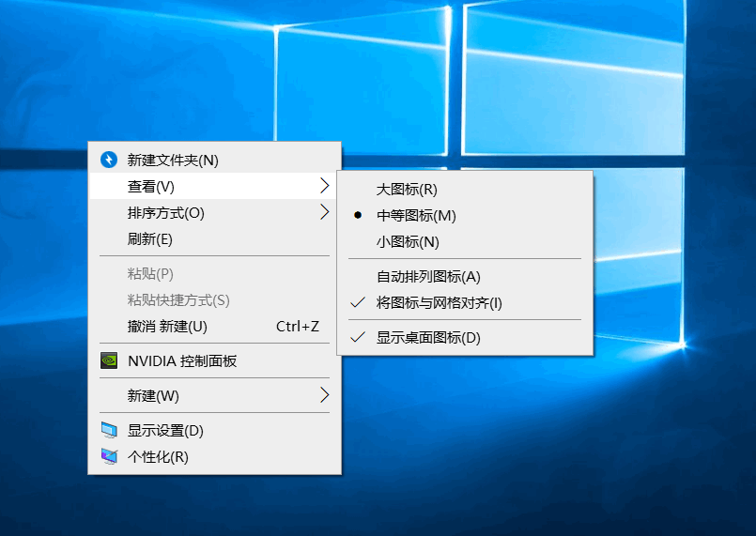Open 显示设置(D) display settings
Image resolution: width=756 pixels, height=536 pixels.
(x=214, y=430)
